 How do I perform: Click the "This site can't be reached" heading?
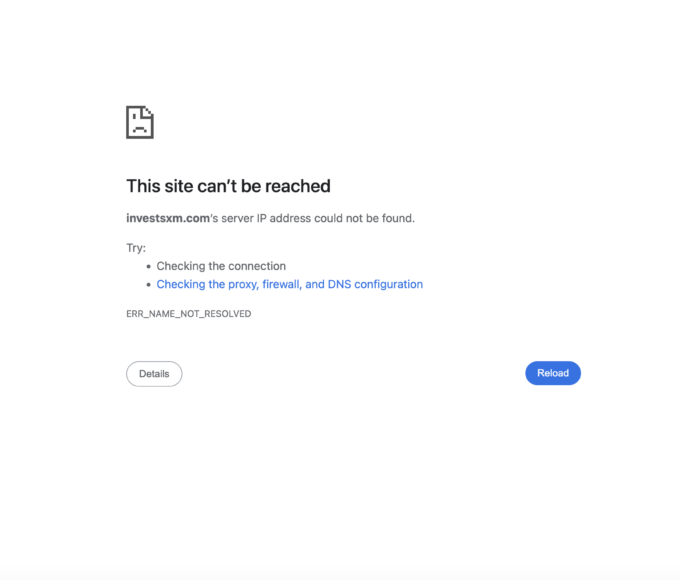tap(228, 186)
